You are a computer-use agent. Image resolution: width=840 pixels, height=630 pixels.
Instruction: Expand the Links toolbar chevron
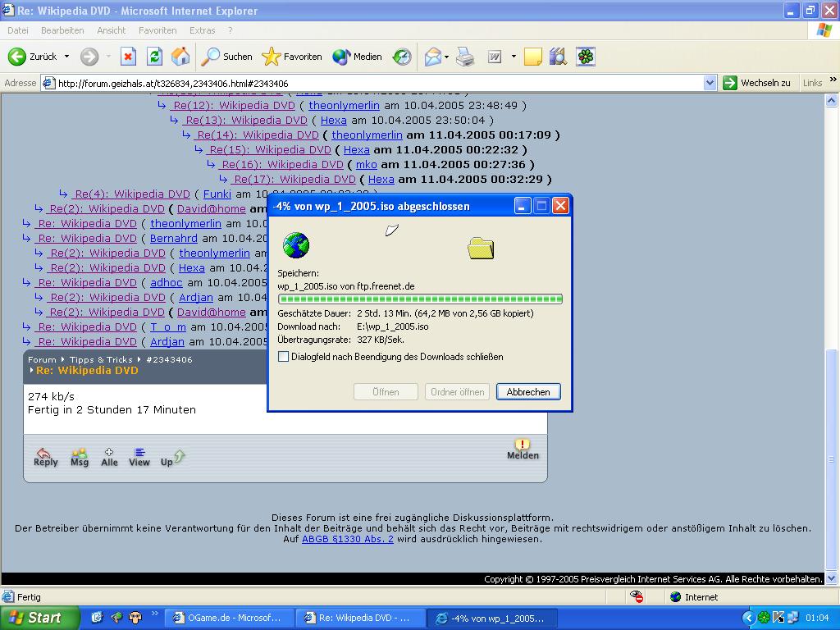point(833,80)
